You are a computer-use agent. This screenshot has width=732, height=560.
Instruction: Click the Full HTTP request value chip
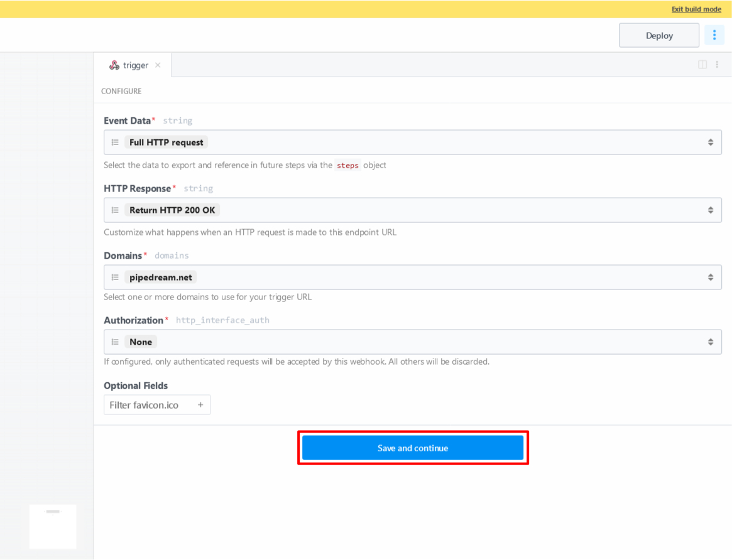[167, 143]
